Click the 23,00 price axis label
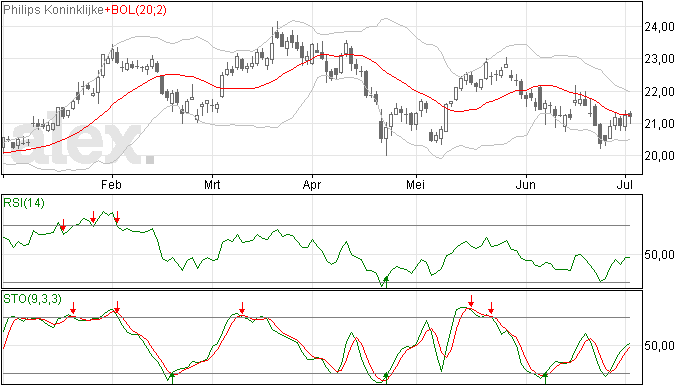The image size is (690, 387). [659, 59]
